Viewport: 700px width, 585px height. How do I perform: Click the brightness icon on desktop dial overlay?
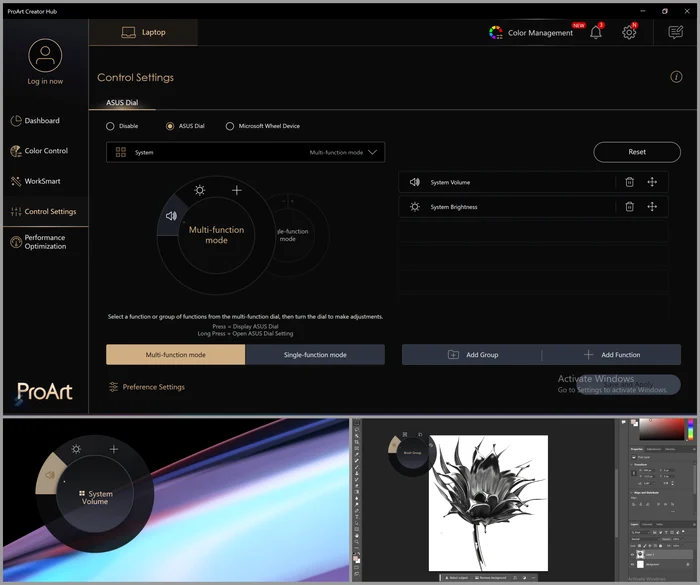coord(76,449)
